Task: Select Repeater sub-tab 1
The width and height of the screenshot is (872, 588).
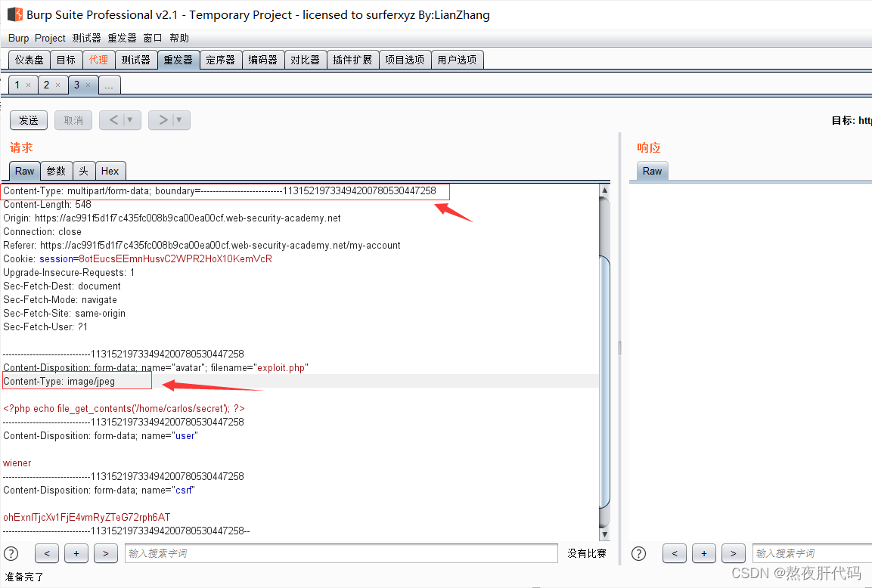Action: point(17,85)
